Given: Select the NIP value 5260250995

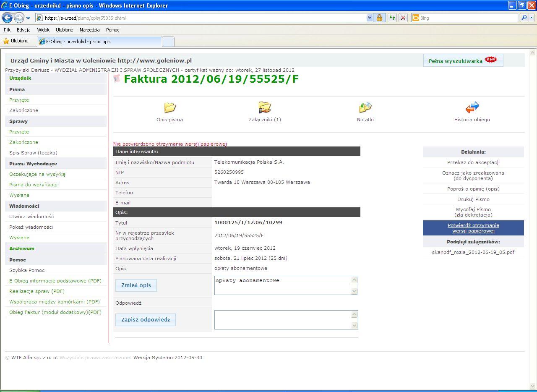Looking at the screenshot, I should [229, 172].
